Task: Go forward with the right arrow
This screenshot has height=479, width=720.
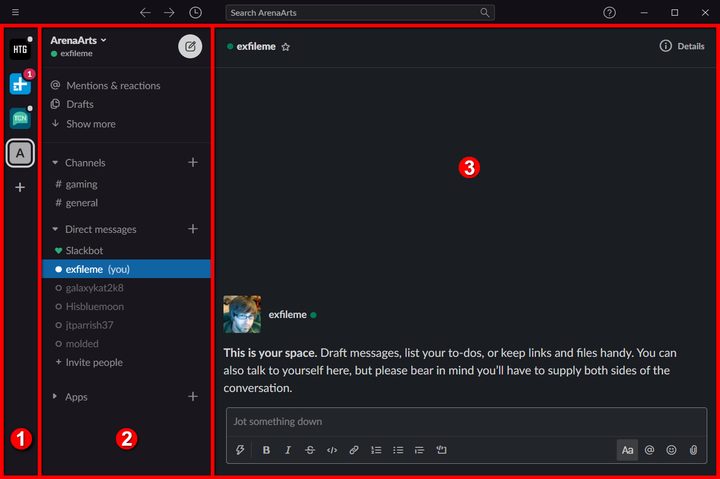Action: pyautogui.click(x=169, y=12)
